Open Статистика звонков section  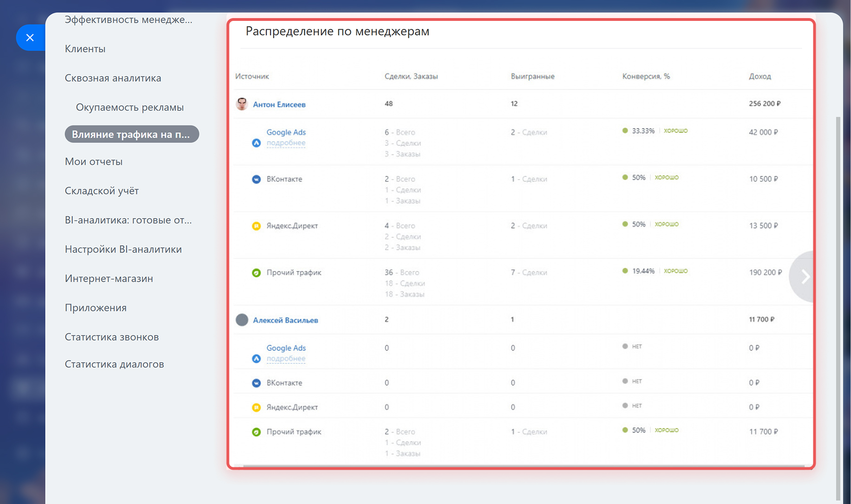pos(111,337)
